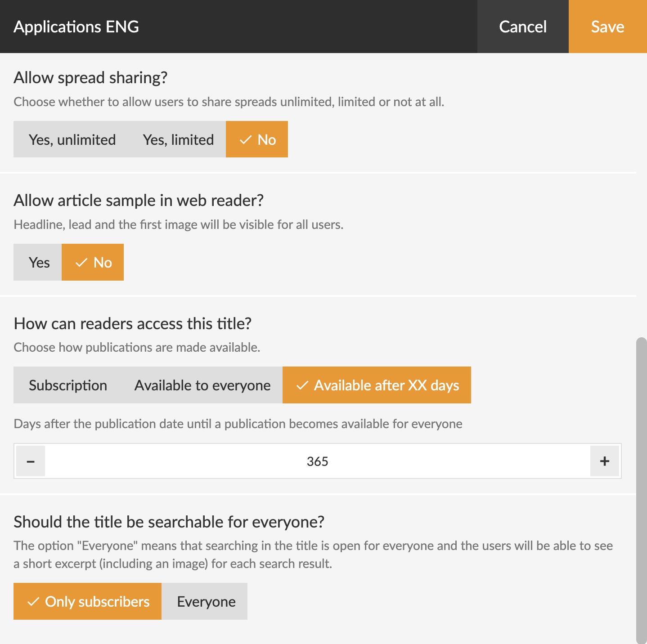Click the "Should the title be searchable" heading
This screenshot has height=644, width=647.
(169, 522)
